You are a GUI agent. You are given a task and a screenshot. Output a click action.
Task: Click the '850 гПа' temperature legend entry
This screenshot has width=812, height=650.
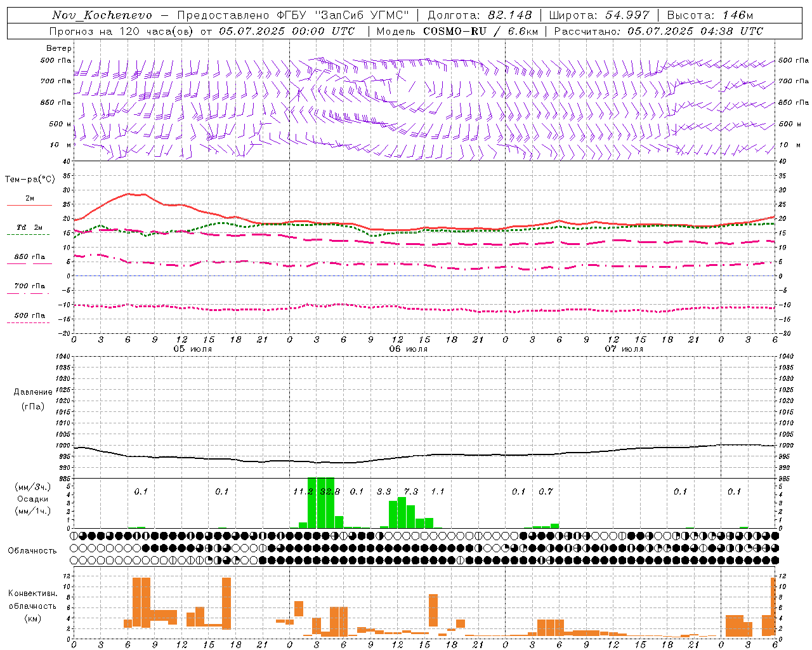(30, 257)
